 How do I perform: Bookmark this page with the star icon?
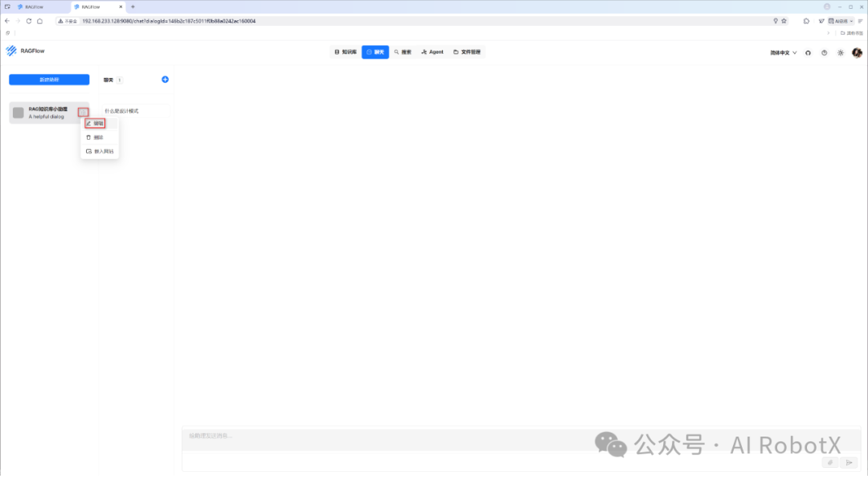tap(784, 21)
